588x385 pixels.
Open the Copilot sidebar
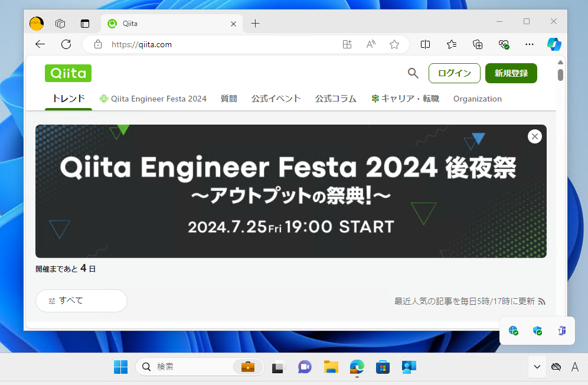point(554,44)
